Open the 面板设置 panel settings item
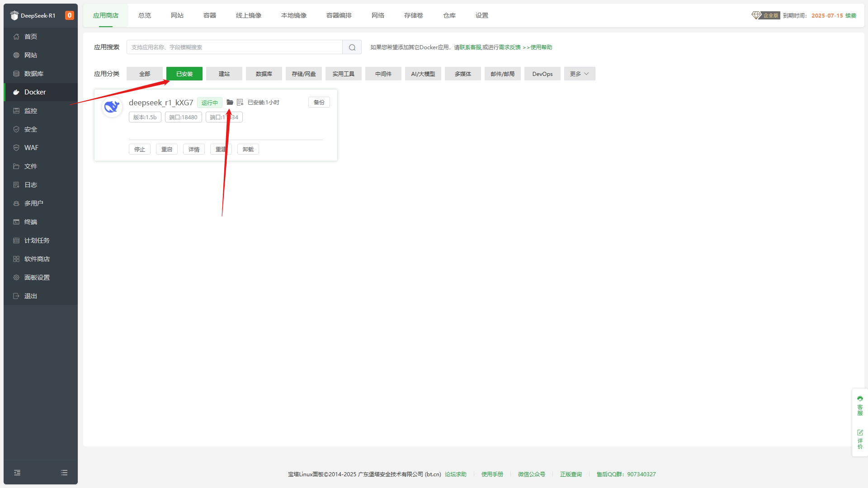This screenshot has width=868, height=488. tap(41, 277)
